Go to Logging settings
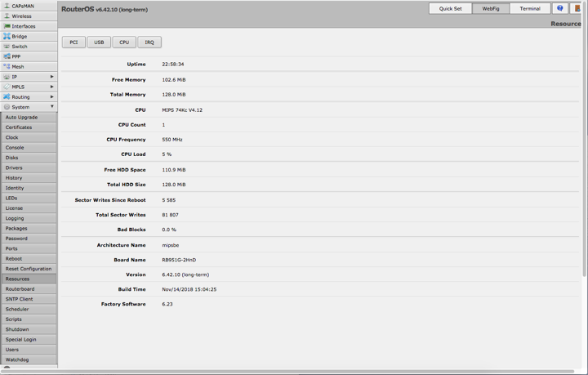 [x=29, y=219]
